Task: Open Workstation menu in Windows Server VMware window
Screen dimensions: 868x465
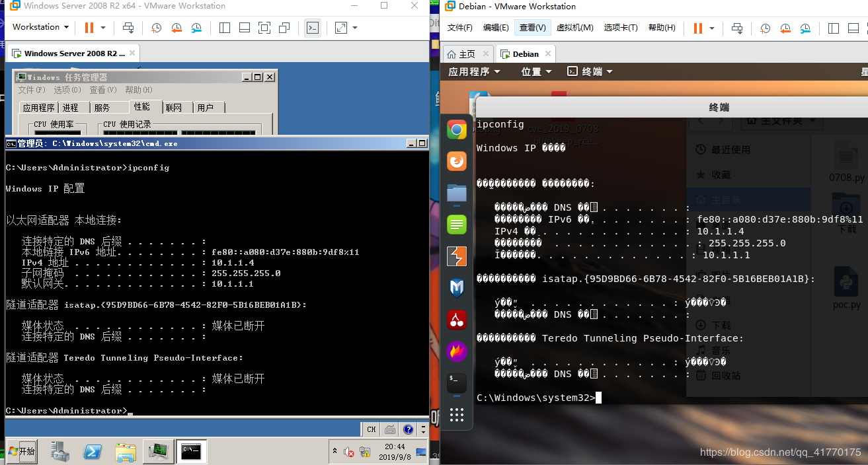Action: [x=40, y=27]
